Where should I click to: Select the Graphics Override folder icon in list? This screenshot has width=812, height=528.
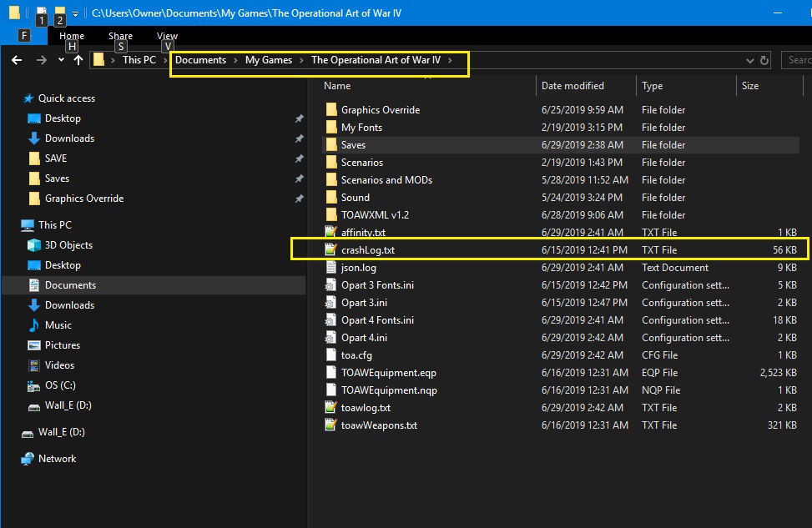[x=331, y=110]
